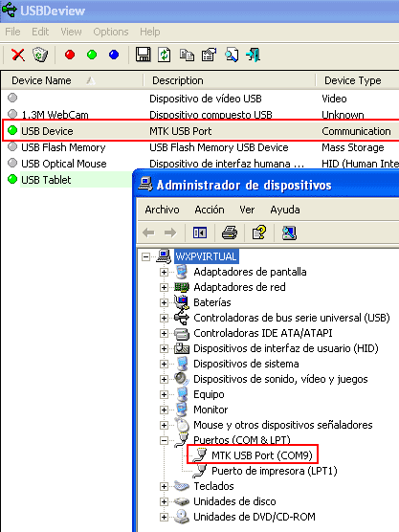Click the forward arrow in Administrador de dispositivos

pos(170,233)
